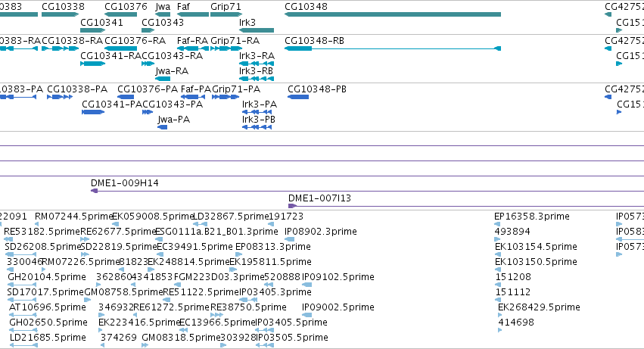Viewport: 644px width, 349px height.
Task: Select protein Jwa-PA
Action: pos(174,119)
